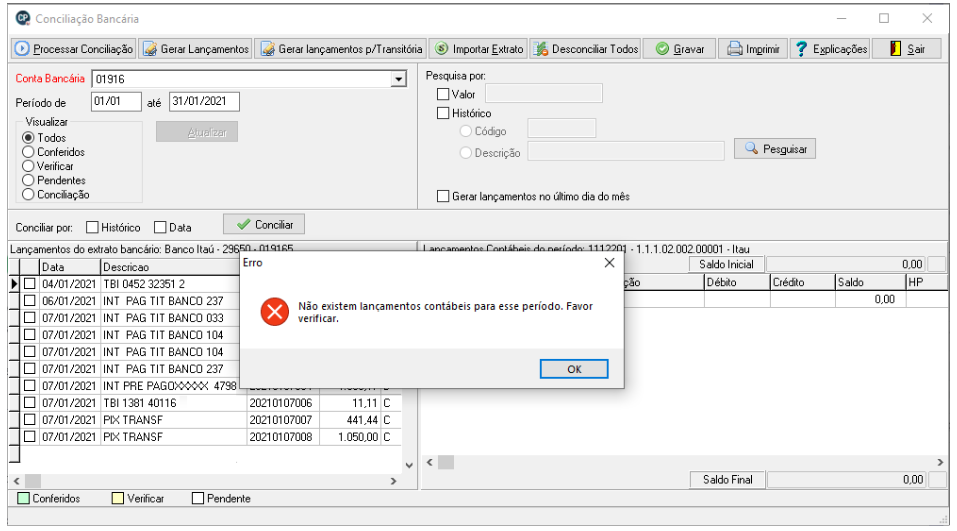
Task: Click the Gravar save button
Action: [679, 49]
